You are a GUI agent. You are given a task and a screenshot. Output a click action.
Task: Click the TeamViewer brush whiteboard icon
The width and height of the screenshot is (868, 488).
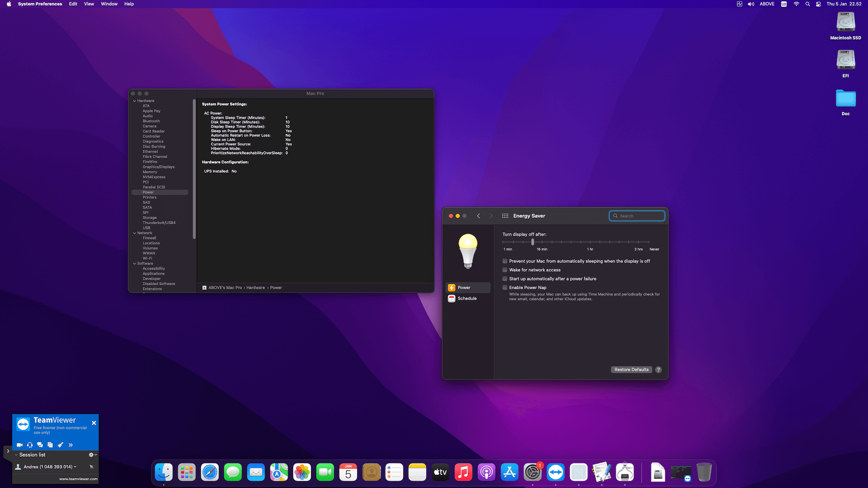61,445
